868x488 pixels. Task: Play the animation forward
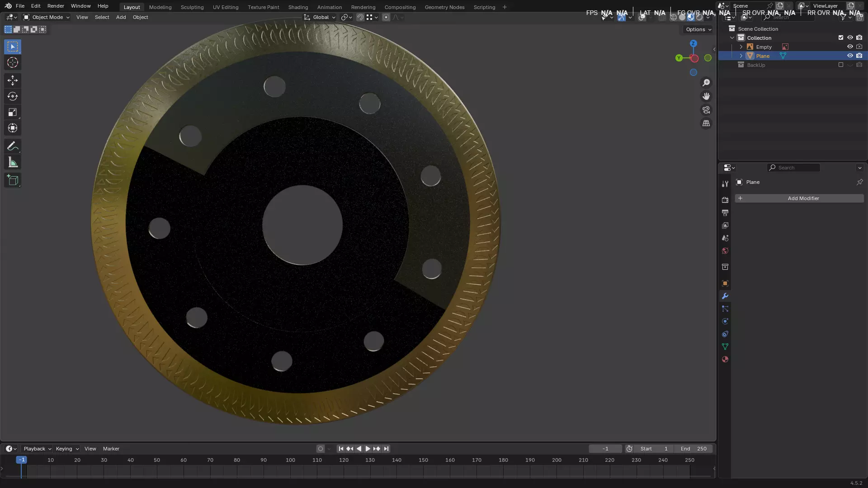(x=368, y=449)
